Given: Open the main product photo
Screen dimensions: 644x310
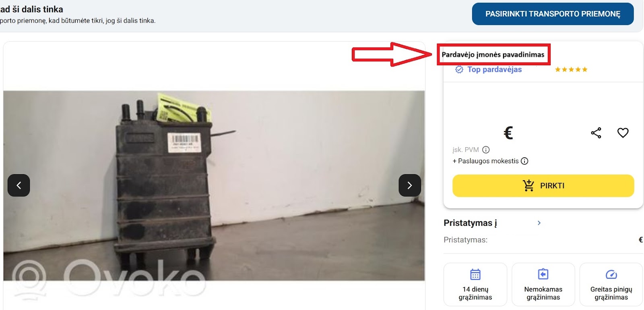Looking at the screenshot, I should point(214,186).
